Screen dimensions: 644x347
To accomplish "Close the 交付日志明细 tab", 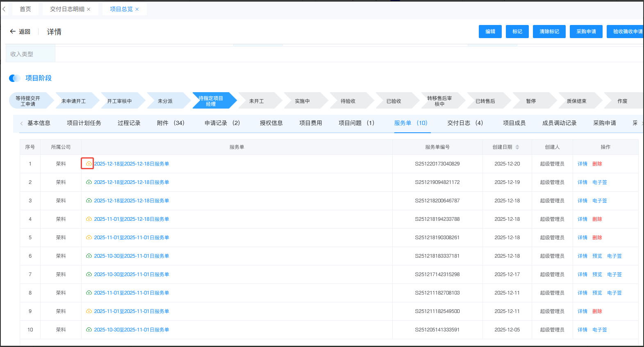I will [x=89, y=9].
